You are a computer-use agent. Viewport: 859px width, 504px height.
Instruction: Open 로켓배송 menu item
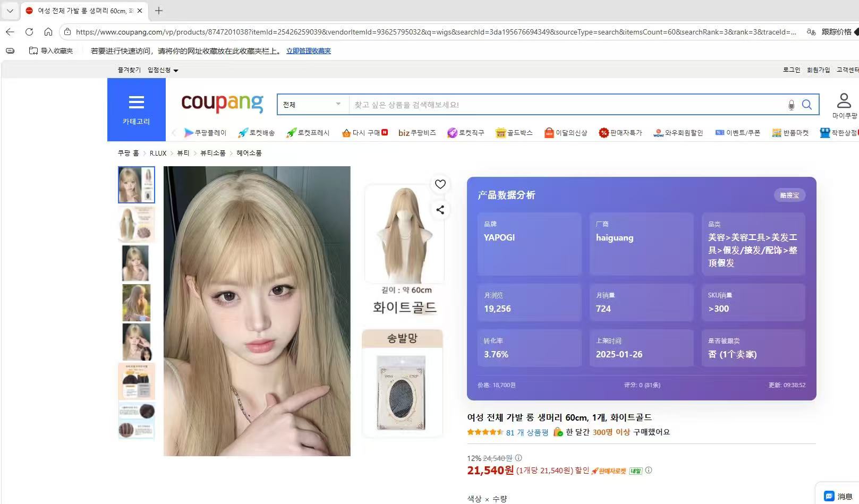tap(256, 133)
